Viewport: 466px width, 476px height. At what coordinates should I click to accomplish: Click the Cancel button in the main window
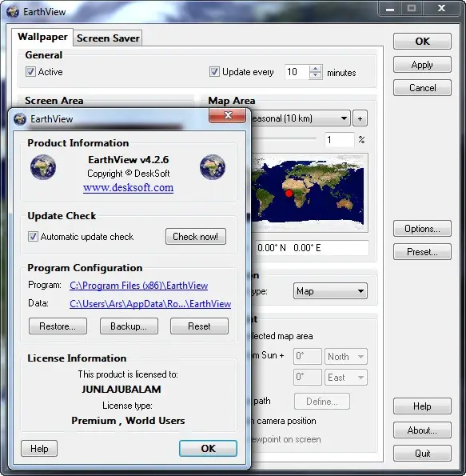coord(422,88)
